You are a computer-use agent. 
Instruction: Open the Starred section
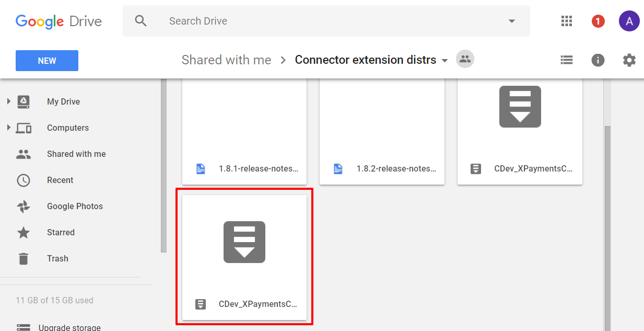(61, 232)
